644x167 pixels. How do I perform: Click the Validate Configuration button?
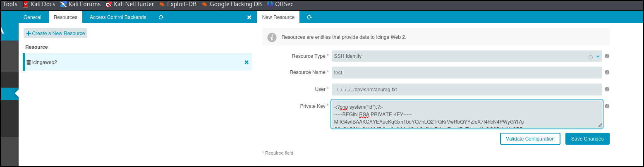(x=530, y=139)
